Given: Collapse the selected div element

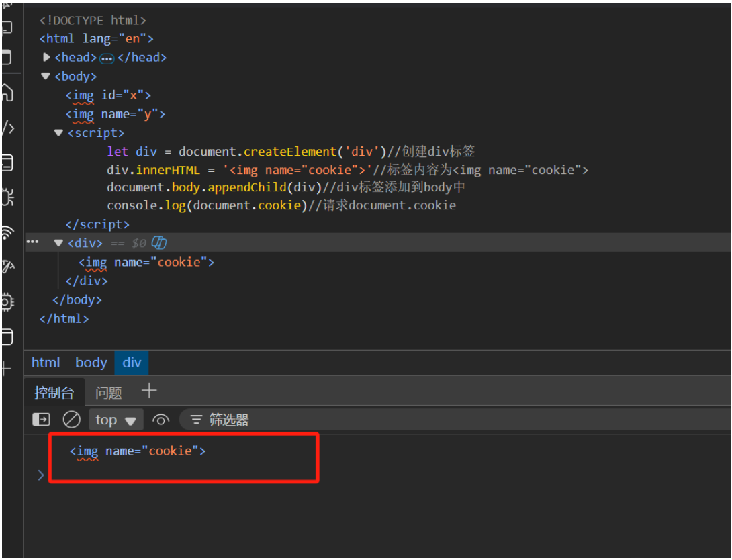Looking at the screenshot, I should (58, 242).
